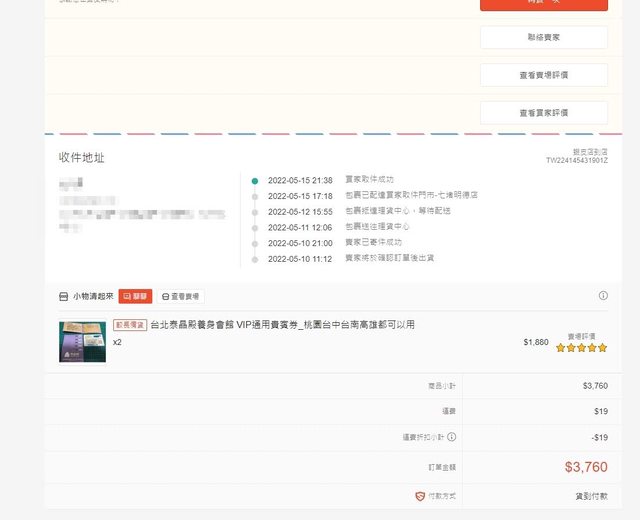This screenshot has height=520, width=640.
Task: Click the 賣家已寄件成功 timeline entry
Action: click(373, 242)
